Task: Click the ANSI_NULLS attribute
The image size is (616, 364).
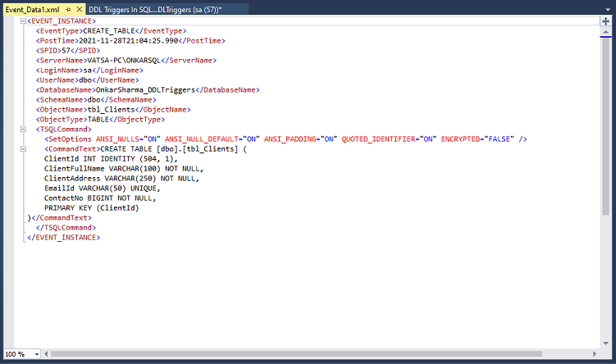Action: pyautogui.click(x=128, y=139)
